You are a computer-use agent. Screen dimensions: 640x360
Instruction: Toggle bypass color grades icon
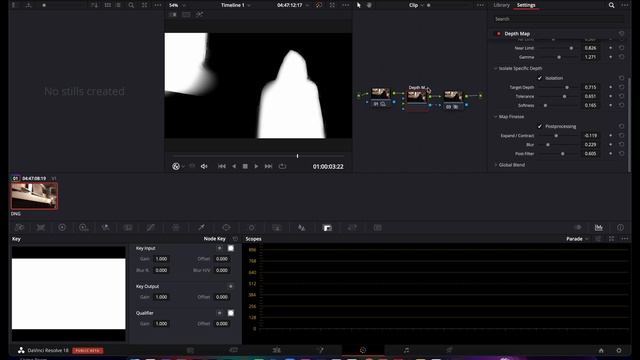point(319,5)
